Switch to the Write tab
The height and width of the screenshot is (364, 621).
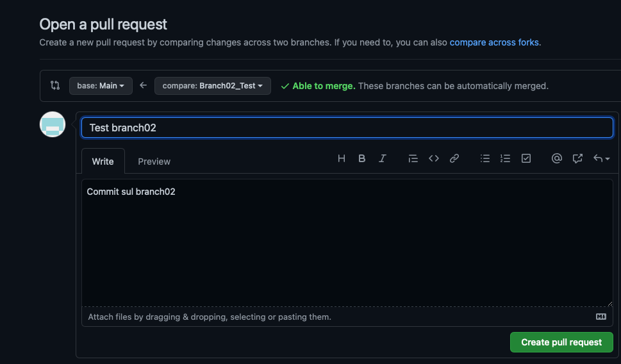103,161
